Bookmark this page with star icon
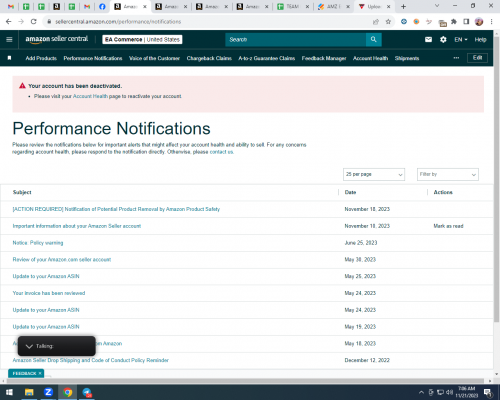 pos(388,22)
